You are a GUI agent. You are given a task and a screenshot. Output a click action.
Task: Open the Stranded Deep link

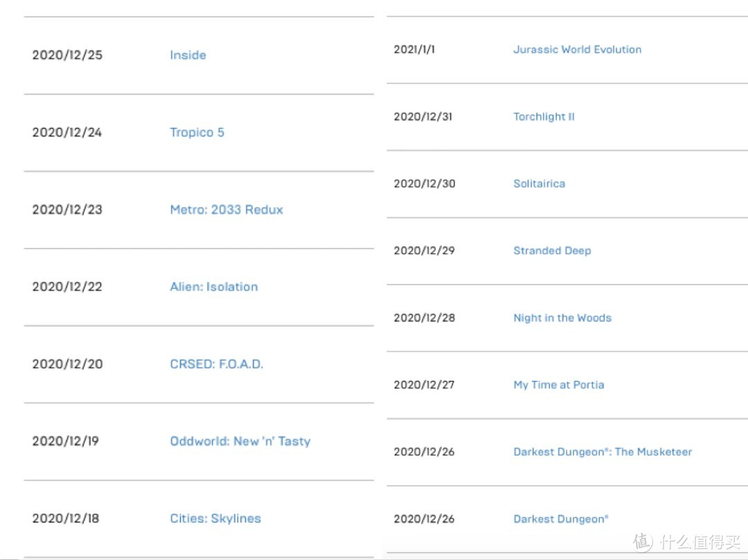click(x=552, y=251)
